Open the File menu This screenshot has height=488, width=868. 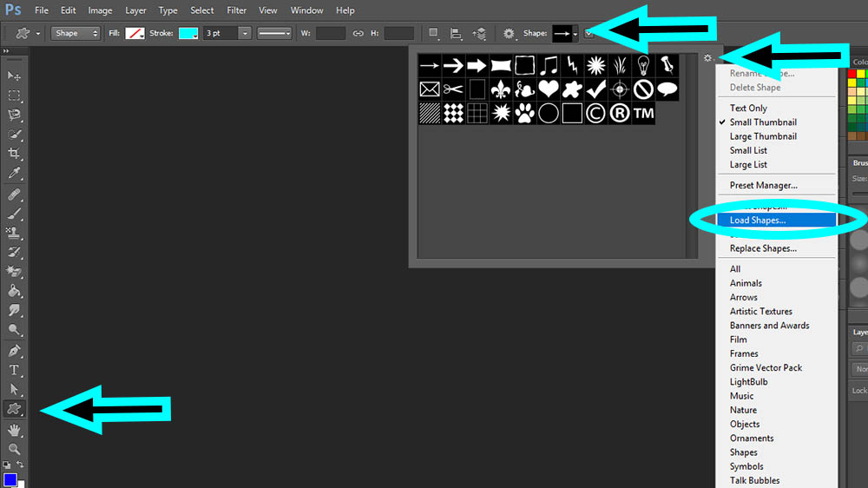click(x=42, y=10)
